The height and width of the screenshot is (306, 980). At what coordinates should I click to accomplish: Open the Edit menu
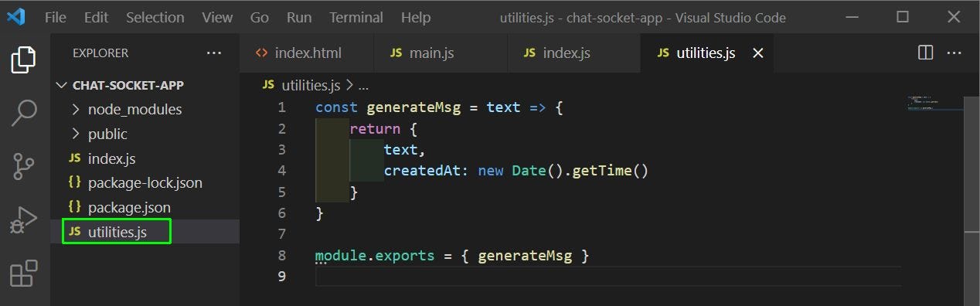(96, 17)
